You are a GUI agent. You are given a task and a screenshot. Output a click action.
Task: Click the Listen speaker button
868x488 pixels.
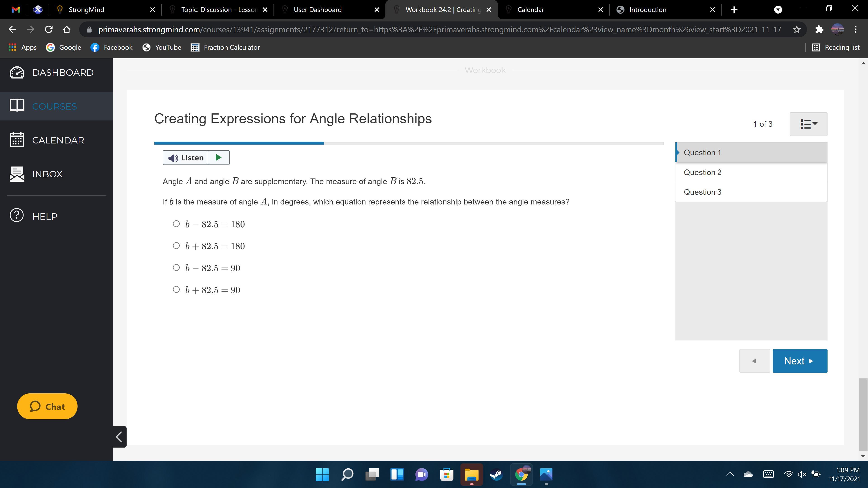(x=186, y=158)
